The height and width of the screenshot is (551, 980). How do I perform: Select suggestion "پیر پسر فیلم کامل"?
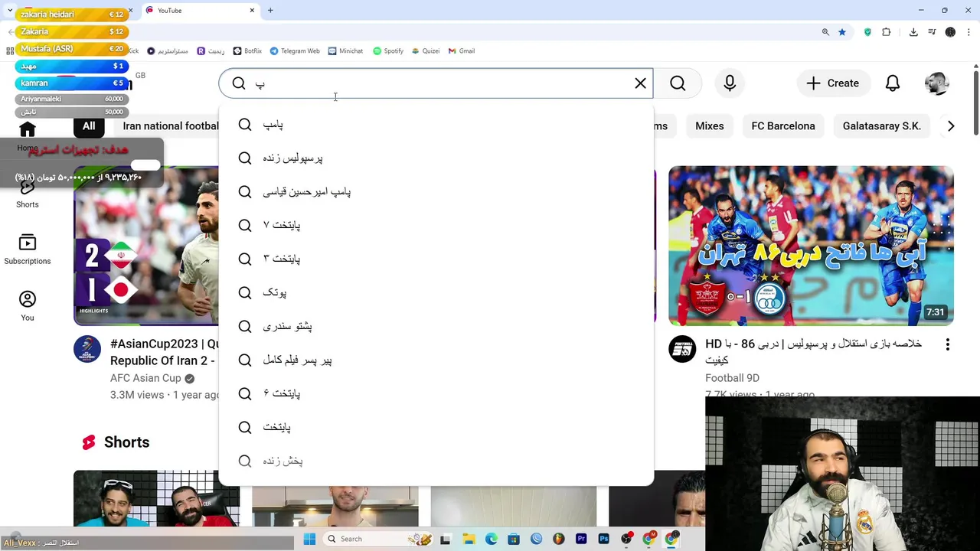pos(436,360)
